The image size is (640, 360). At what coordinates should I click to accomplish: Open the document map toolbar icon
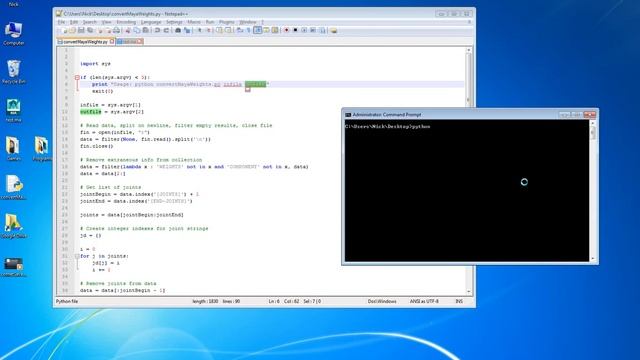pyautogui.click(x=275, y=30)
